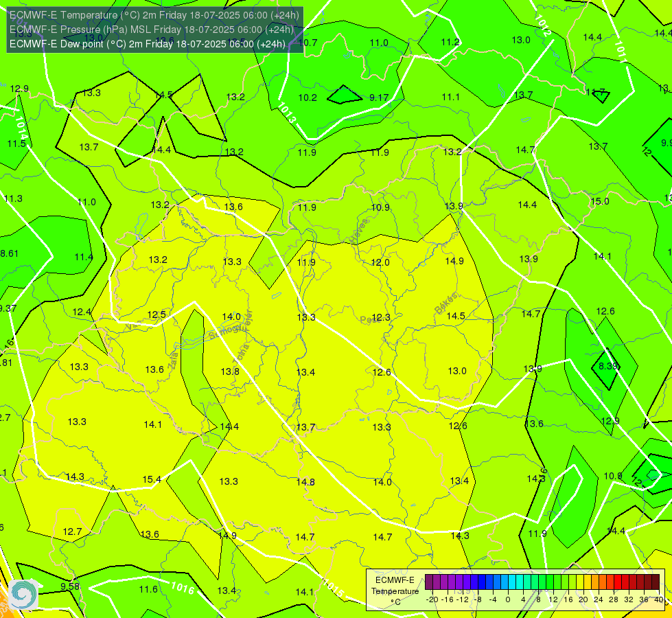Click the Tolna county label
This screenshot has height=618, width=672.
click(240, 354)
